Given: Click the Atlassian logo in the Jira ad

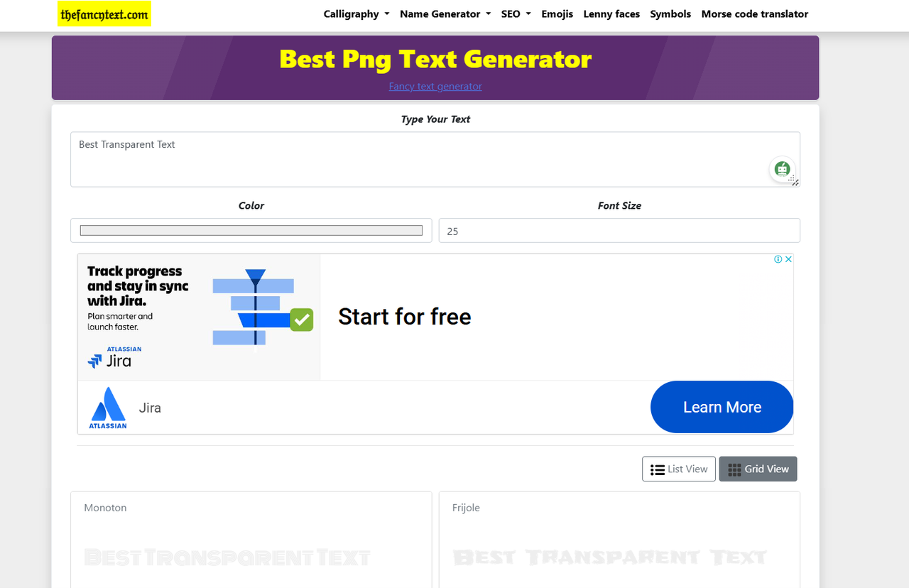Looking at the screenshot, I should [x=108, y=407].
